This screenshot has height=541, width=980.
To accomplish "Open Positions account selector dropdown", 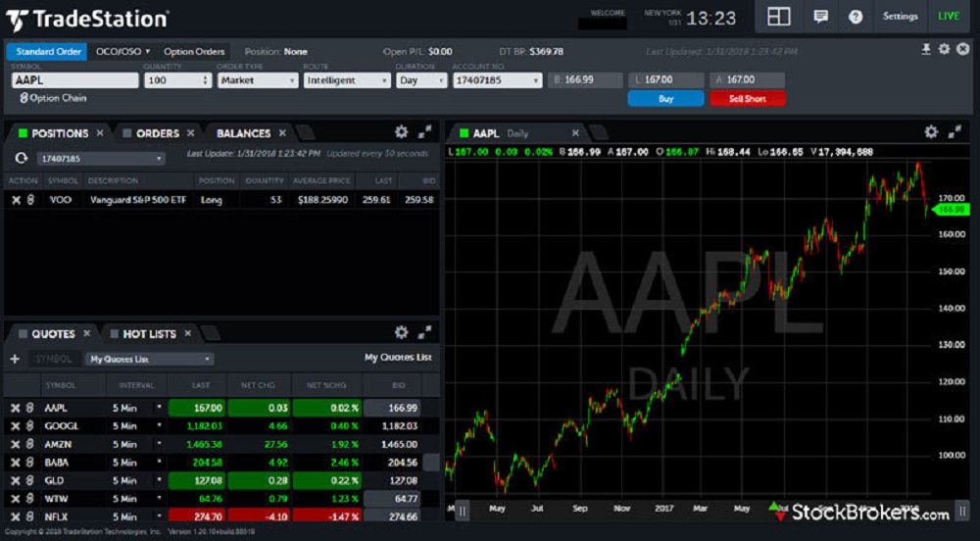I will pyautogui.click(x=101, y=159).
